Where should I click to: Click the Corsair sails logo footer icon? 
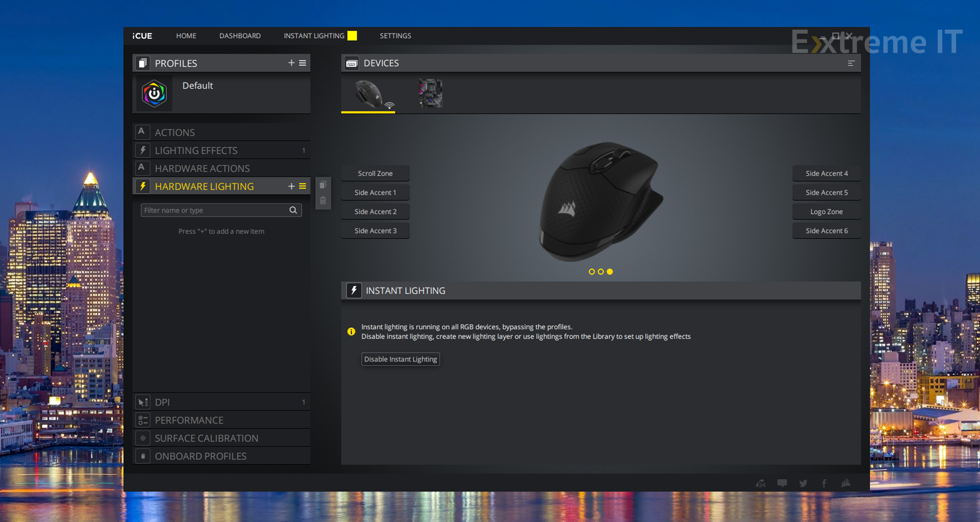(x=846, y=483)
